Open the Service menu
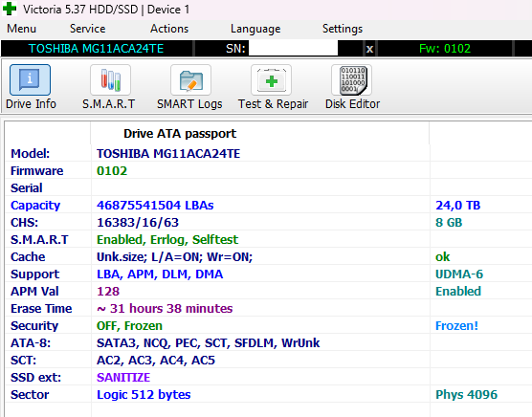This screenshot has width=532, height=417. pos(87,29)
